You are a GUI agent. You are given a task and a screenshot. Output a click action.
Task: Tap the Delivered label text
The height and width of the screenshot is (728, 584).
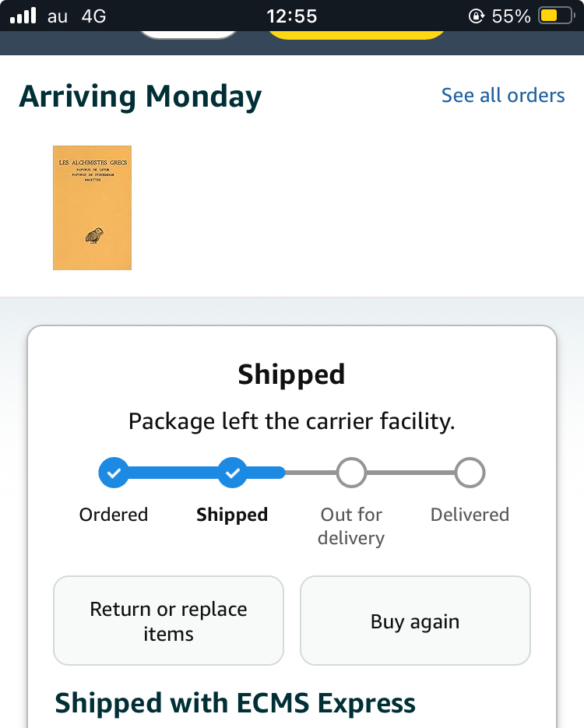coord(470,515)
